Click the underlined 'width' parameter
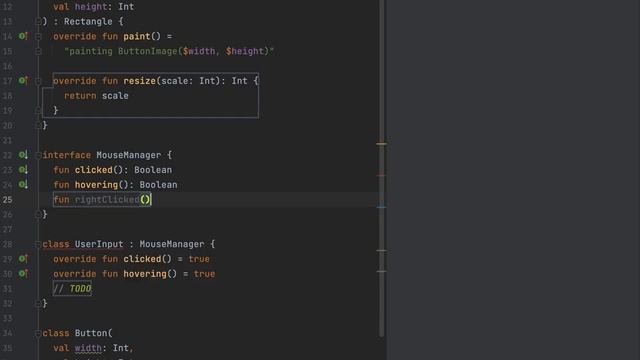640x360 pixels. [88, 348]
